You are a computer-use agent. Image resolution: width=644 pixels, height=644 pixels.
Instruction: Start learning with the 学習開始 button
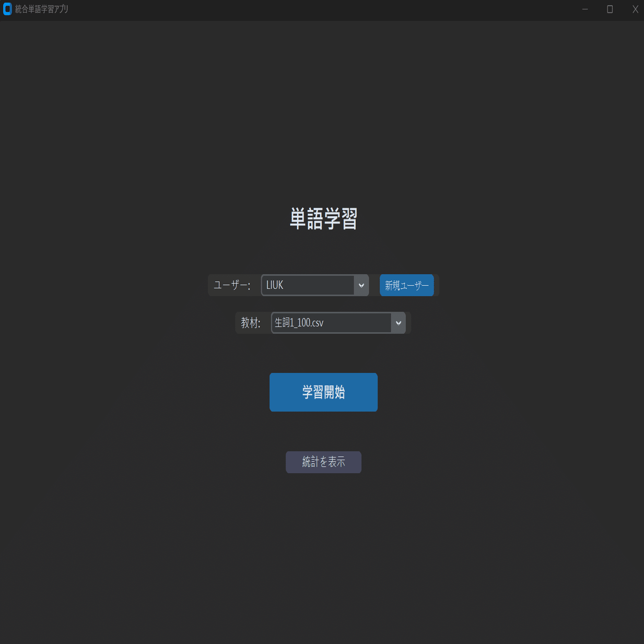(x=323, y=392)
